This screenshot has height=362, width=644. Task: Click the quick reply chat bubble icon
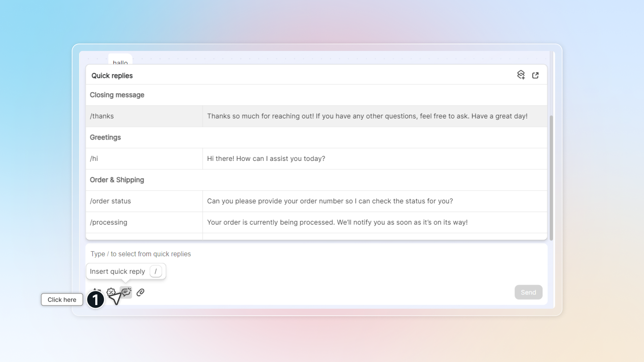pyautogui.click(x=126, y=292)
